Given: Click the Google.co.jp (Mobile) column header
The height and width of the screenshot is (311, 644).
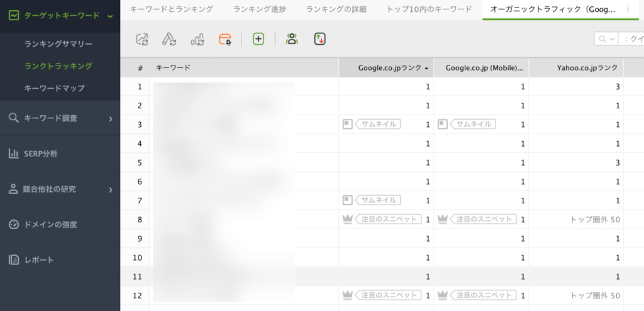Looking at the screenshot, I should (481, 68).
